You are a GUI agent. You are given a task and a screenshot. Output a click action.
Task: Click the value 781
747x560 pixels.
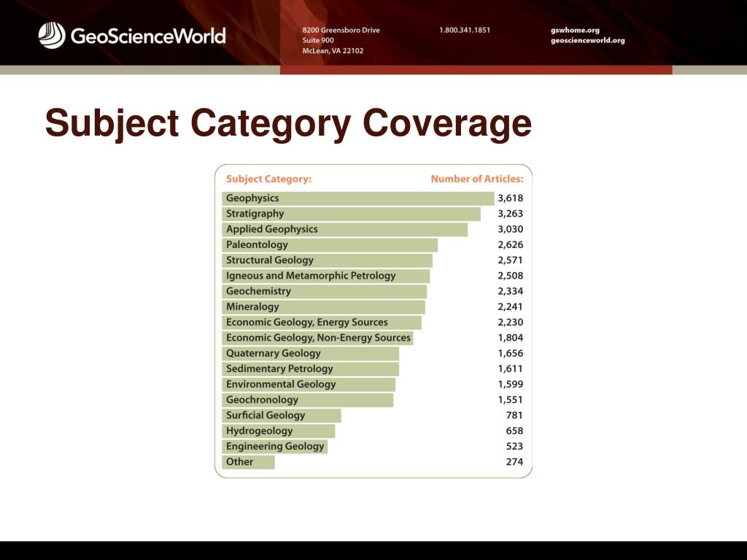(x=514, y=416)
